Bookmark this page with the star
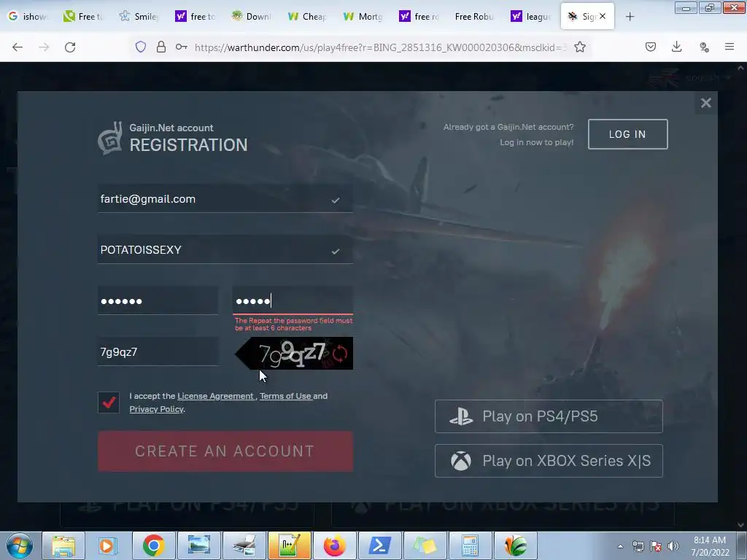The height and width of the screenshot is (560, 747). [580, 47]
